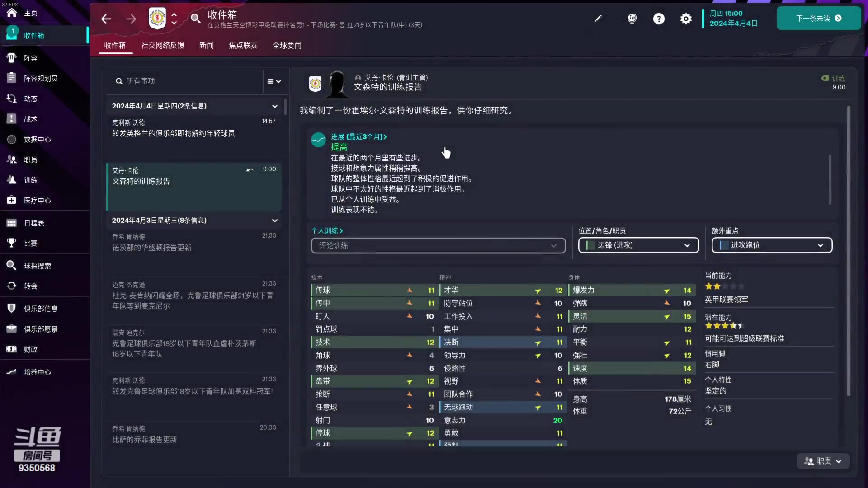868x488 pixels.
Task: Open game settings with the gear icon
Action: (x=686, y=19)
